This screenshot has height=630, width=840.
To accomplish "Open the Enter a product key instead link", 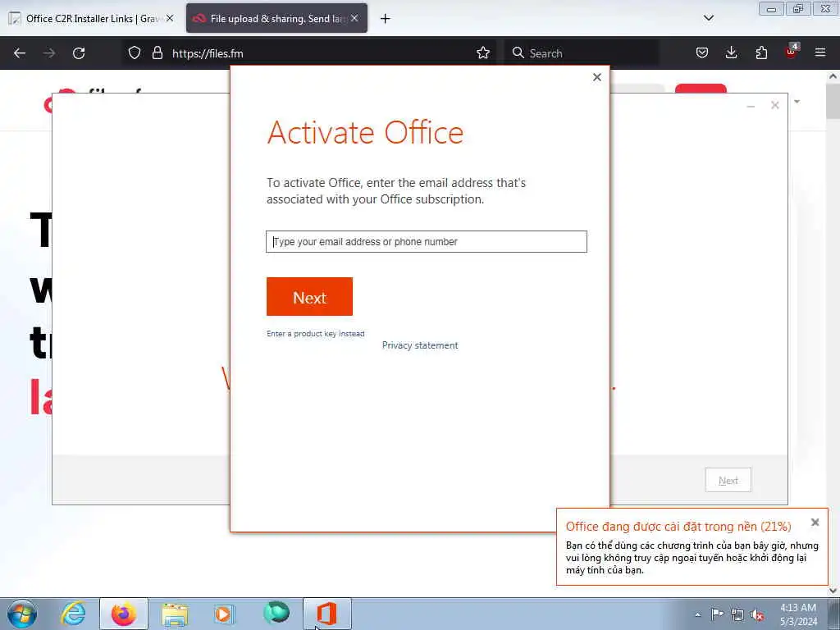I will tap(316, 333).
